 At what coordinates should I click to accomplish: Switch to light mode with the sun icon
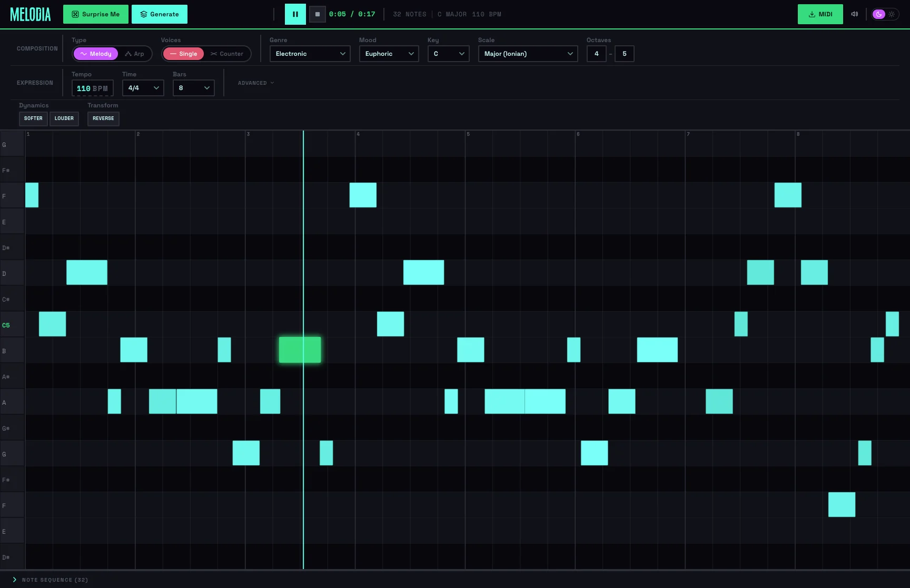click(892, 14)
